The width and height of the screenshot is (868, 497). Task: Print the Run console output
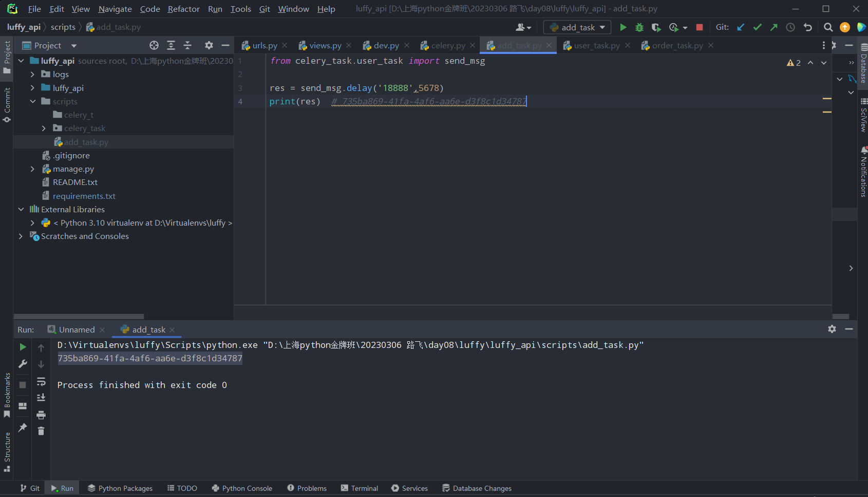point(41,415)
